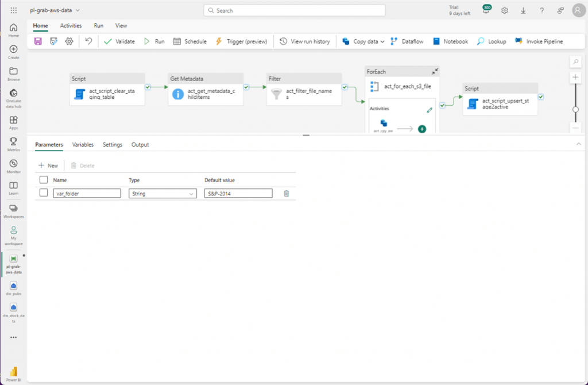Open the Activities ribbon tab

coord(71,25)
